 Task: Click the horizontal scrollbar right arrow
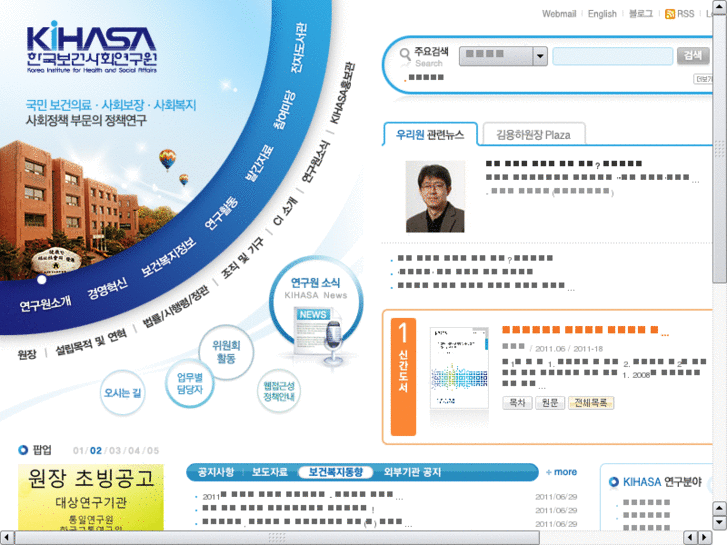[x=705, y=538]
